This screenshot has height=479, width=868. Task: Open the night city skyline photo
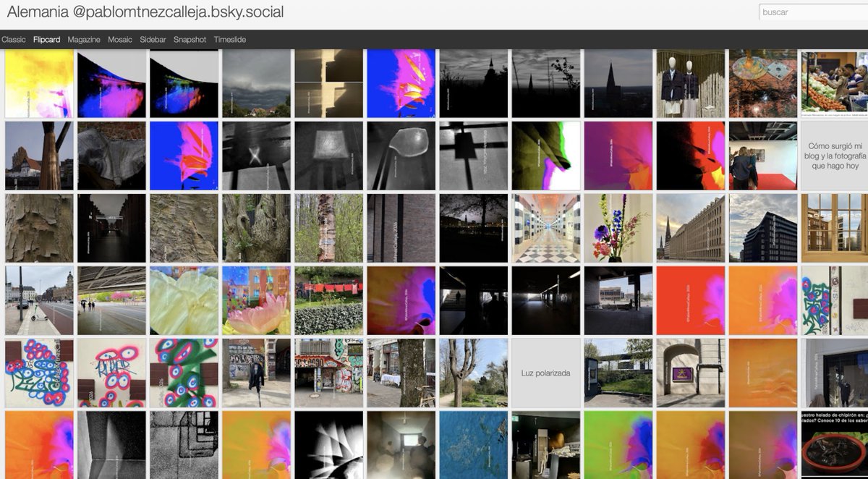click(474, 228)
